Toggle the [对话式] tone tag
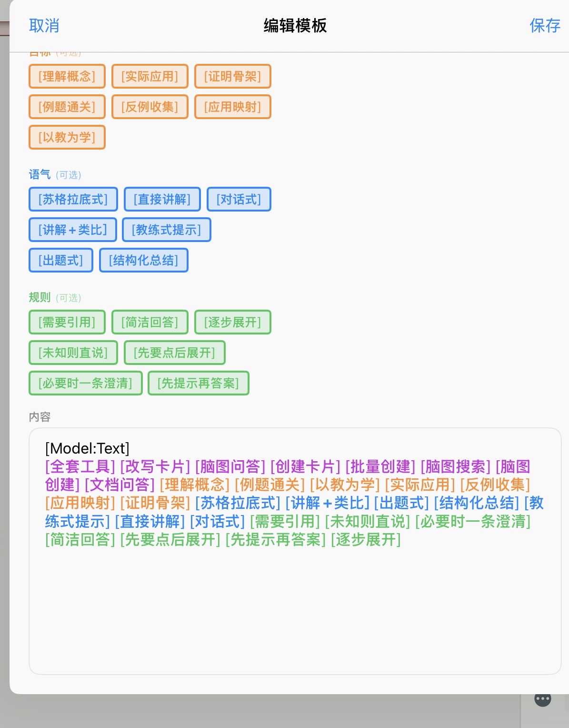The image size is (569, 728). pos(239,199)
